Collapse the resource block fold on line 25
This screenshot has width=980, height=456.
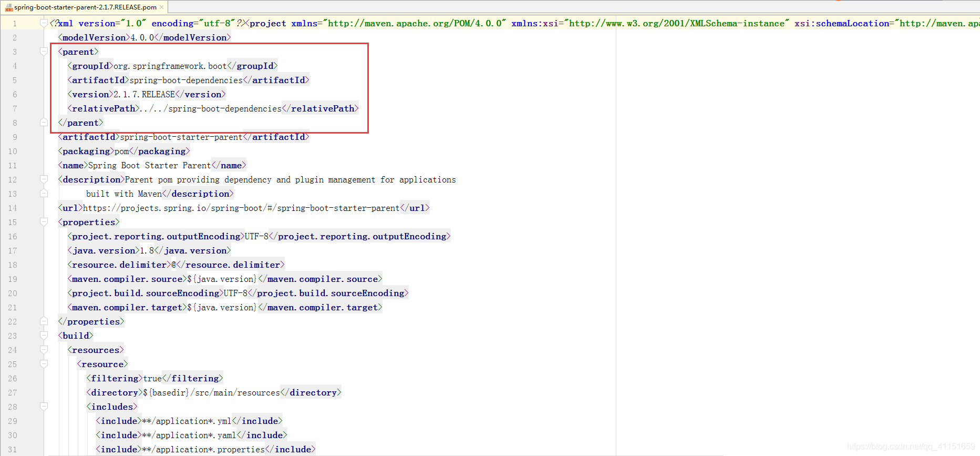(x=44, y=364)
